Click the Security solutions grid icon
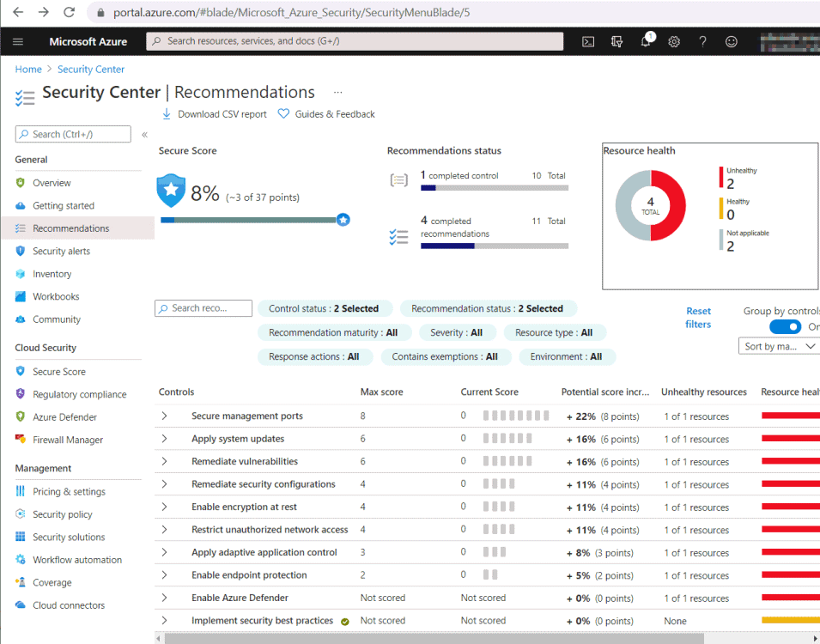Viewport: 820px width, 644px height. [21, 537]
